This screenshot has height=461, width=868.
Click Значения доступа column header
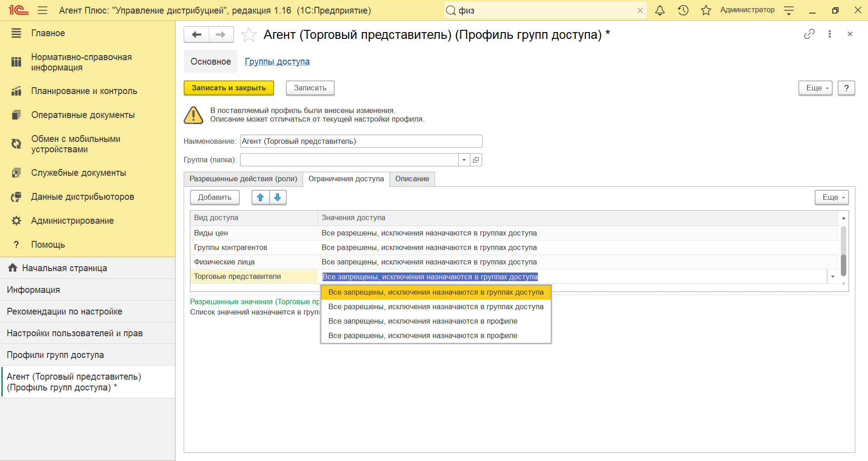point(578,218)
